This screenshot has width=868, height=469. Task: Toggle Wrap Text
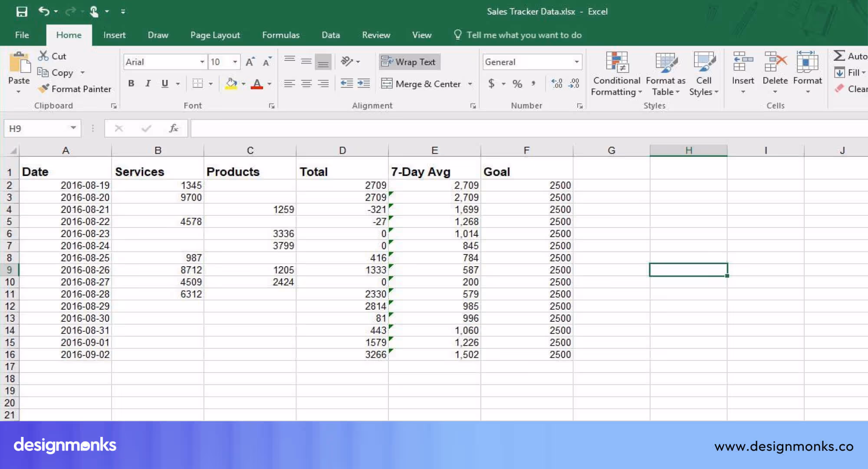point(409,62)
